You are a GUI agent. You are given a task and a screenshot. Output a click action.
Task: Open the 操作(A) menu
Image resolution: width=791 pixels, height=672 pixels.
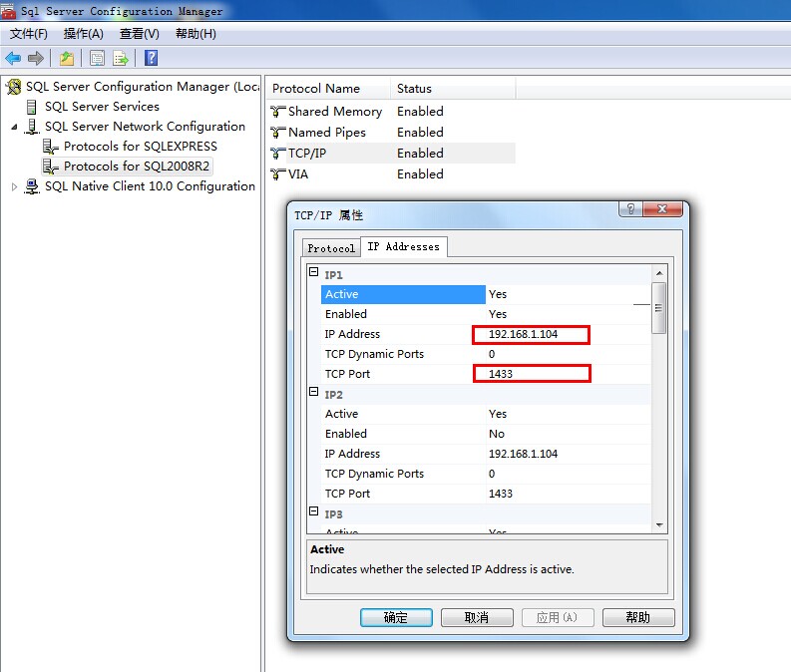click(x=84, y=34)
